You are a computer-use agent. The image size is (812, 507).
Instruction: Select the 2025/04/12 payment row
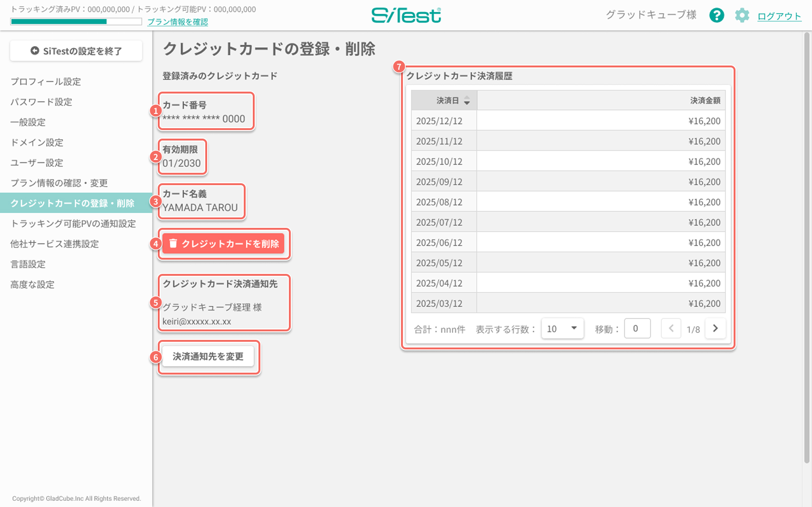568,283
